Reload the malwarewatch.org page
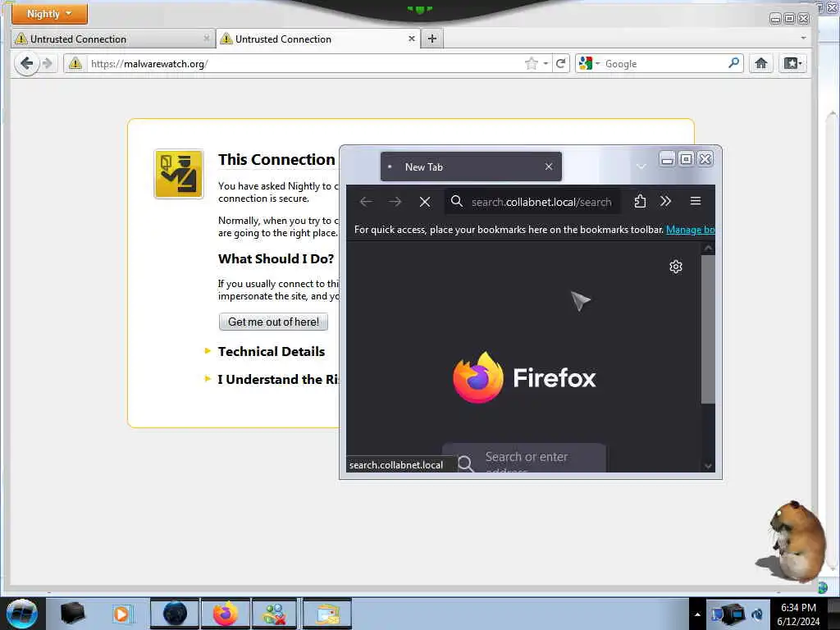Image resolution: width=840 pixels, height=630 pixels. 561,64
